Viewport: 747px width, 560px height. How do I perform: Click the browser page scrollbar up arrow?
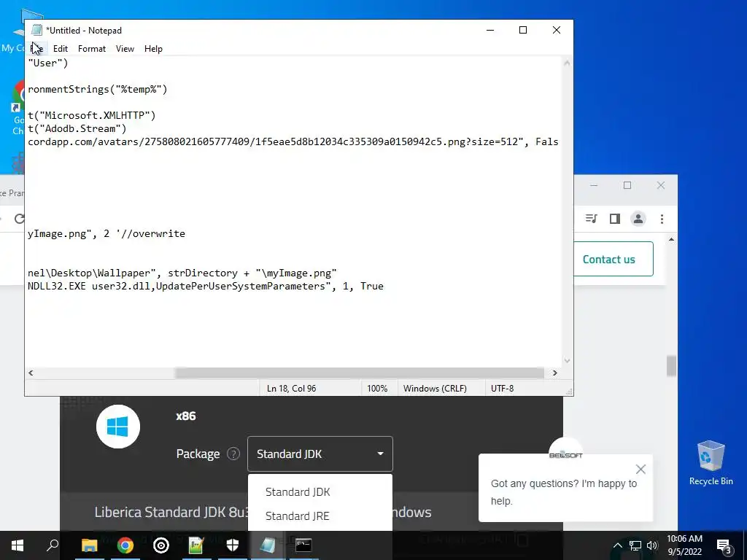(671, 239)
